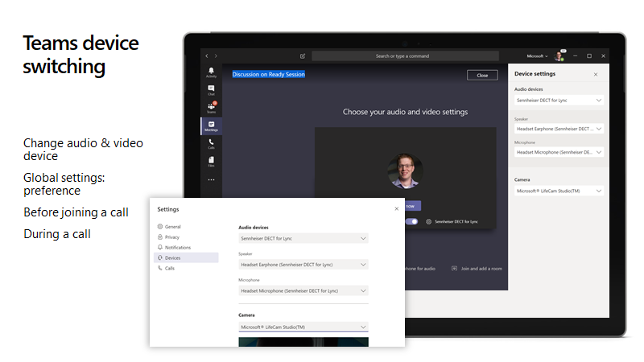Viewport: 644px width, 362px height.
Task: Open the user profile avatar
Action: [x=559, y=56]
